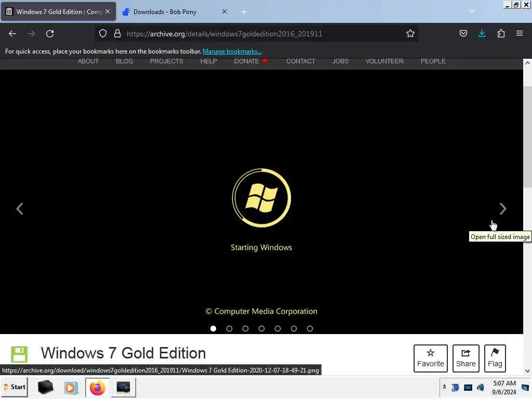
Task: Open the BLOG menu item
Action: (124, 61)
